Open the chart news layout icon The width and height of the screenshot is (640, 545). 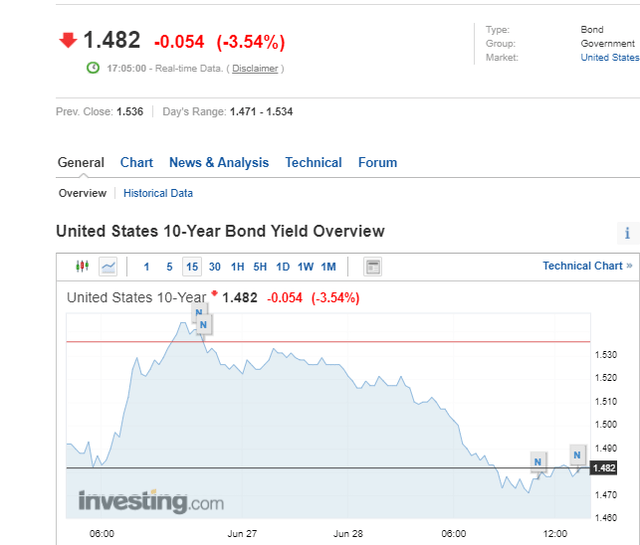(x=372, y=267)
